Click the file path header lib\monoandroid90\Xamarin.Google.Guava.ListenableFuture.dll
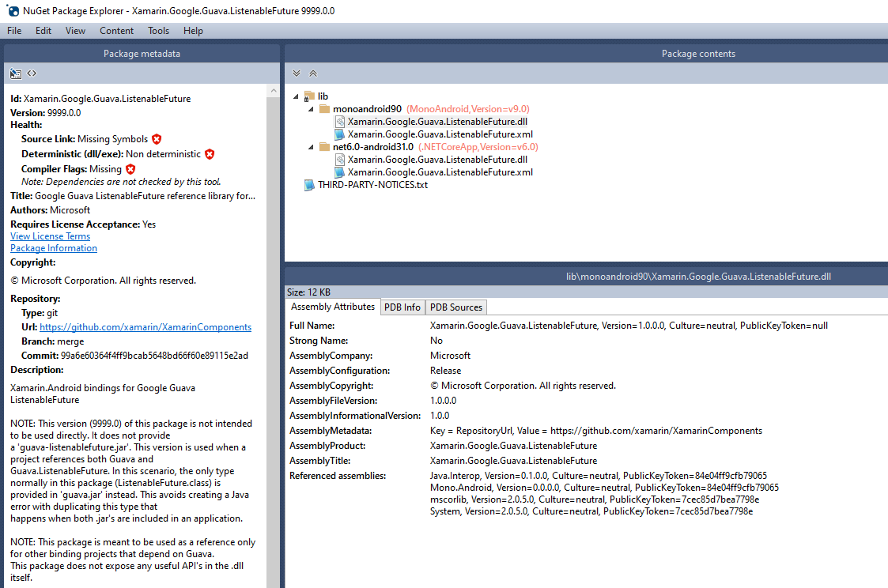 tap(698, 276)
